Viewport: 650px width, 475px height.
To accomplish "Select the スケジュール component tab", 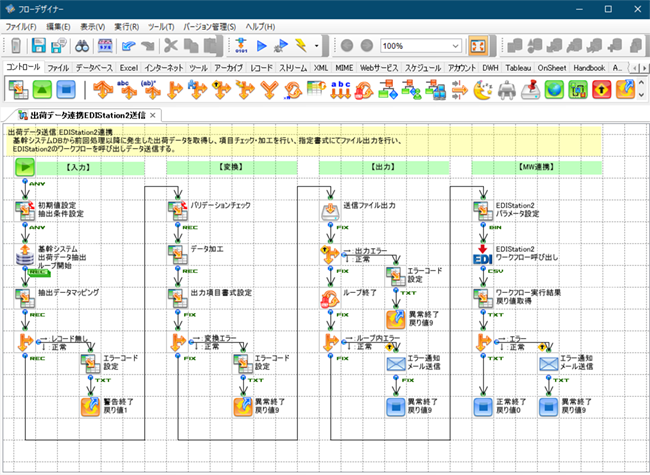I will point(423,68).
